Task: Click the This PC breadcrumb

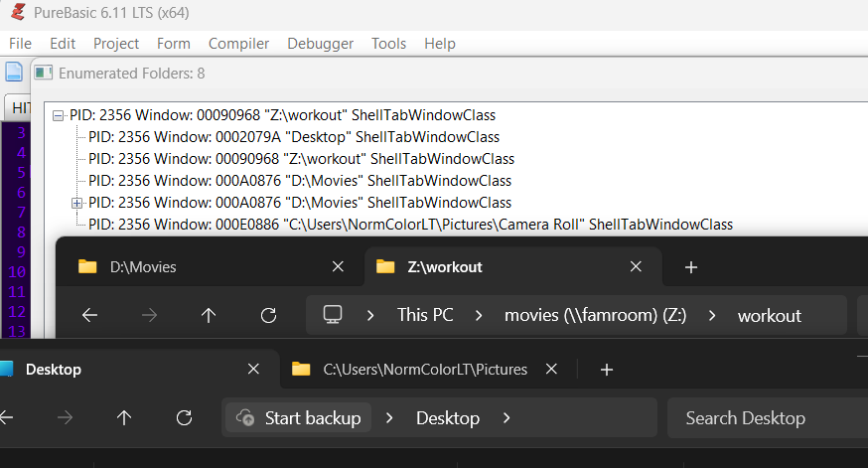Action: click(425, 315)
